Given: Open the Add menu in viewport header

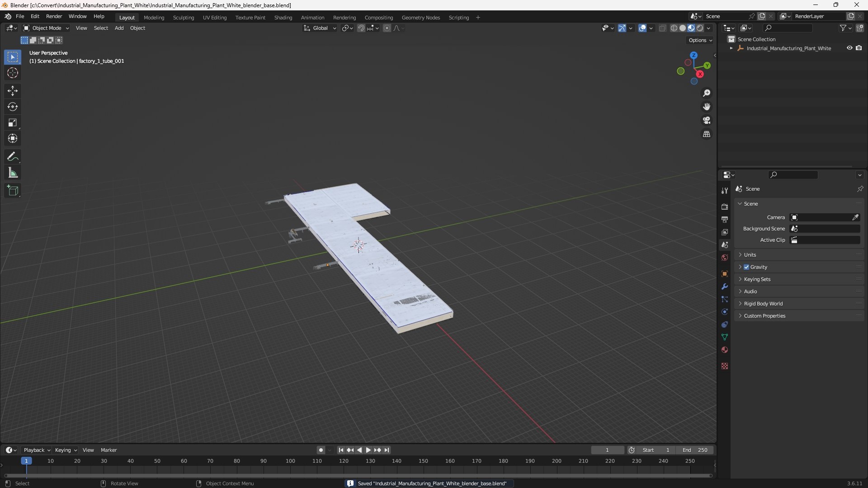Looking at the screenshot, I should (119, 28).
